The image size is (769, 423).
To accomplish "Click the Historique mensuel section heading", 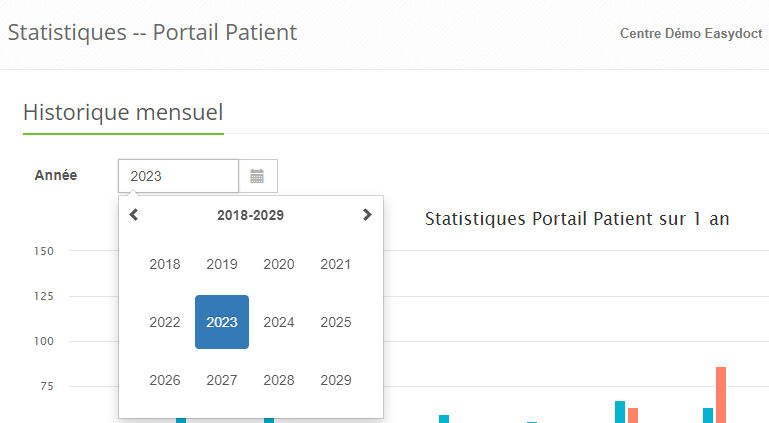I will coord(123,112).
